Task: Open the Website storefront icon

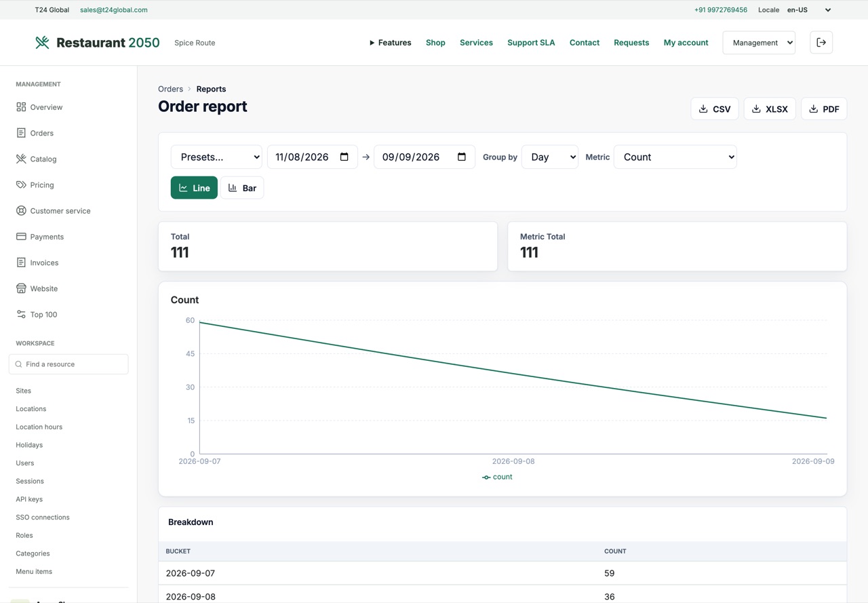Action: [21, 288]
